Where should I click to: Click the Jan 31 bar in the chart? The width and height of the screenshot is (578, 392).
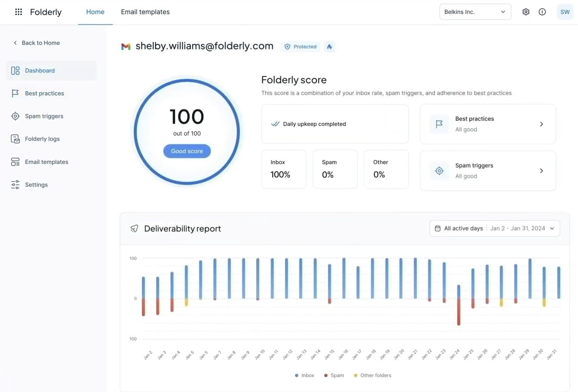coord(559,282)
